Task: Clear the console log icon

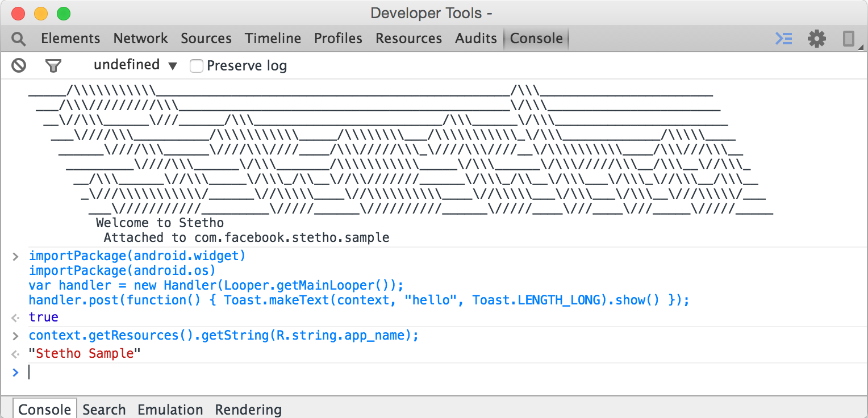Action: click(x=19, y=66)
